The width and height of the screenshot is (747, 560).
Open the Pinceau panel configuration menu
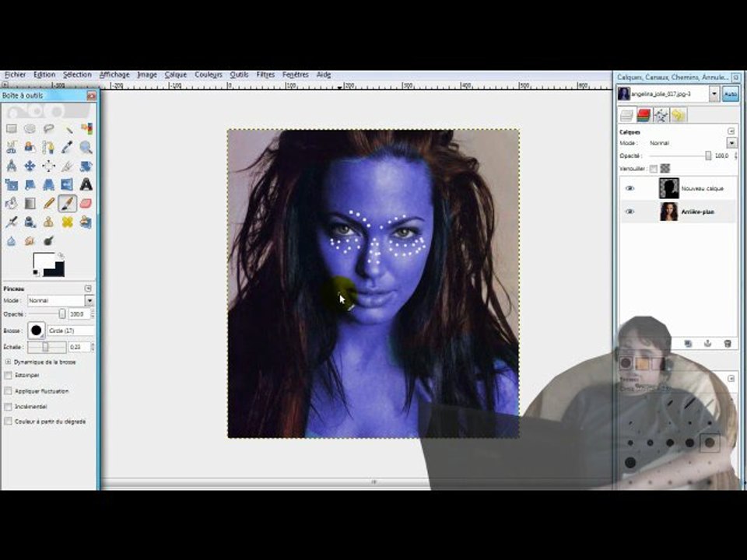coord(88,289)
